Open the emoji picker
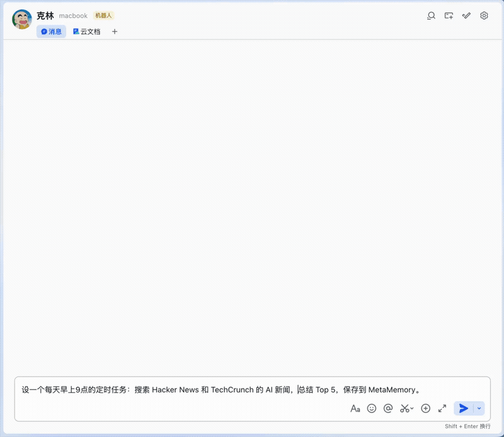The width and height of the screenshot is (504, 437). 371,409
